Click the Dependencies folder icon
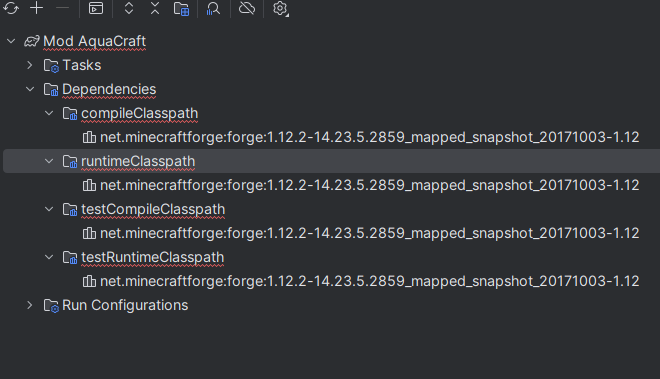Viewport: 660px width, 379px height. click(51, 90)
